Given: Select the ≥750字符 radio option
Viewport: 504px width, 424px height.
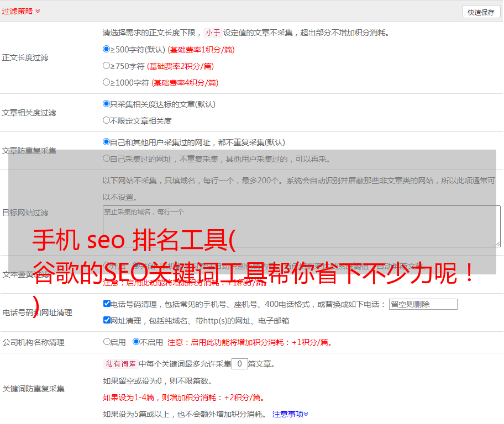Looking at the screenshot, I should pos(107,66).
